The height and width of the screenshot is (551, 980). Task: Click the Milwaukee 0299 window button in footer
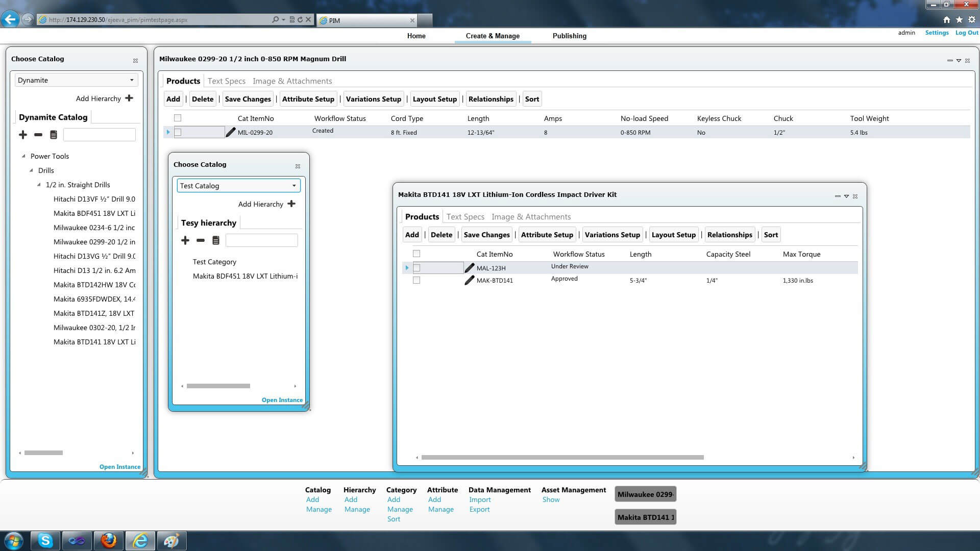[645, 494]
